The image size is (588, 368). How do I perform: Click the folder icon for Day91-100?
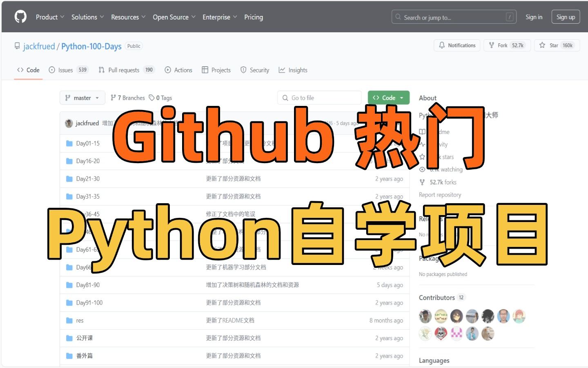[69, 303]
